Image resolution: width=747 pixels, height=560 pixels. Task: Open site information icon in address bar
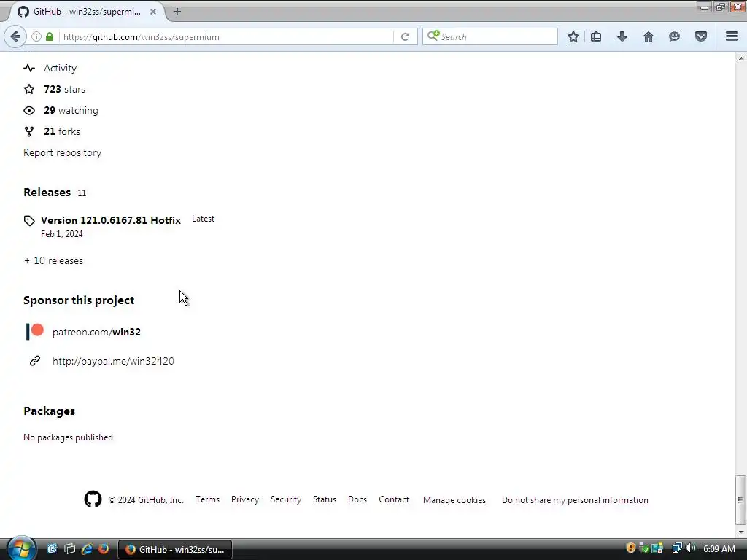click(36, 36)
